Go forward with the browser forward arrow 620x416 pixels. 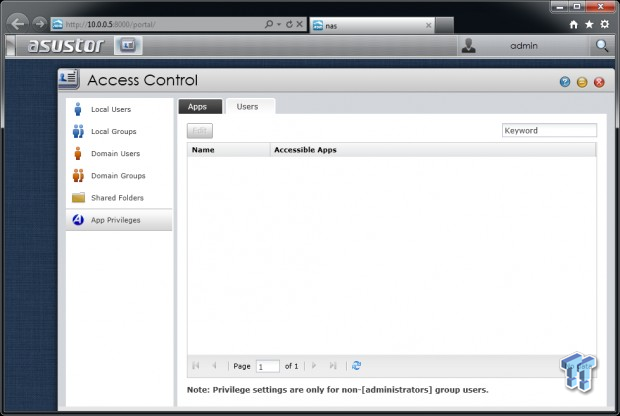click(40, 24)
